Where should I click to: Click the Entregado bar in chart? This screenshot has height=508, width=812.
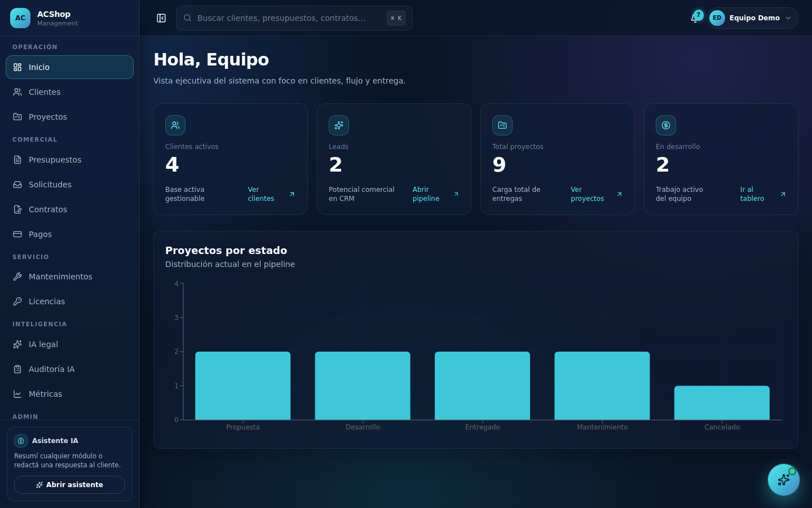coord(483,386)
